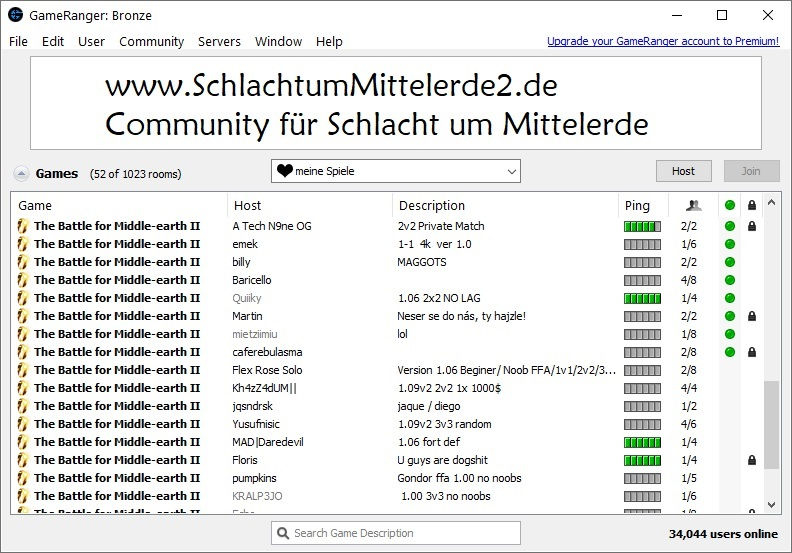Open the Help menu
The width and height of the screenshot is (792, 553).
tap(329, 41)
